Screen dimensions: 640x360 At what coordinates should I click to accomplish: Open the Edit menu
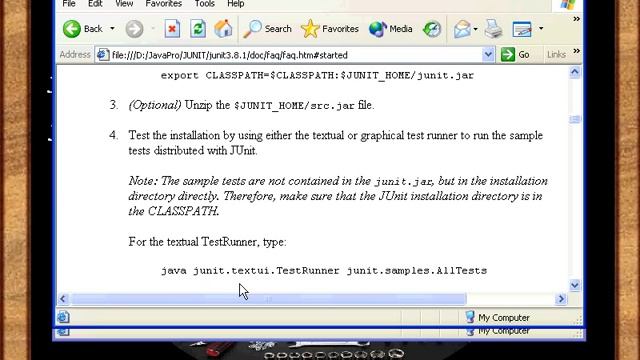click(95, 4)
